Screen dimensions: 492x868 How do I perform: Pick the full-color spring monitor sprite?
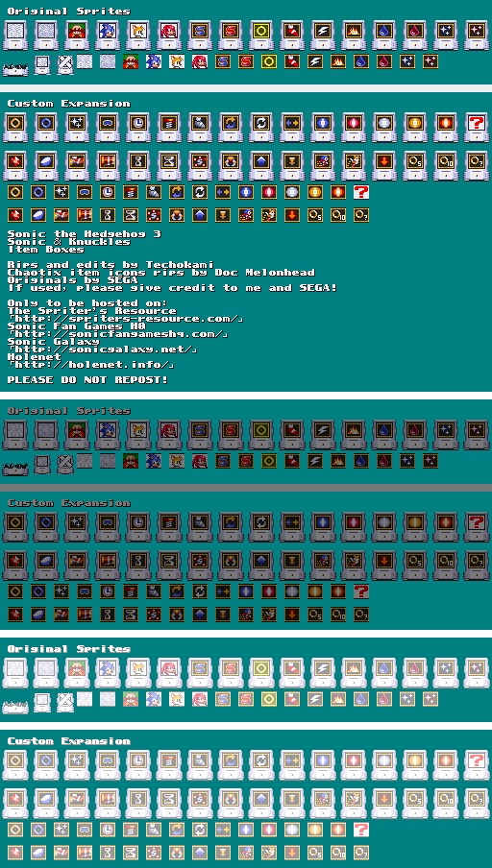(170, 128)
